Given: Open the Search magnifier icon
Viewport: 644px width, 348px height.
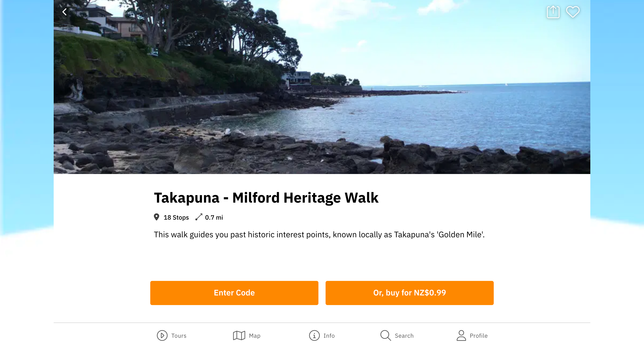Looking at the screenshot, I should (x=386, y=335).
